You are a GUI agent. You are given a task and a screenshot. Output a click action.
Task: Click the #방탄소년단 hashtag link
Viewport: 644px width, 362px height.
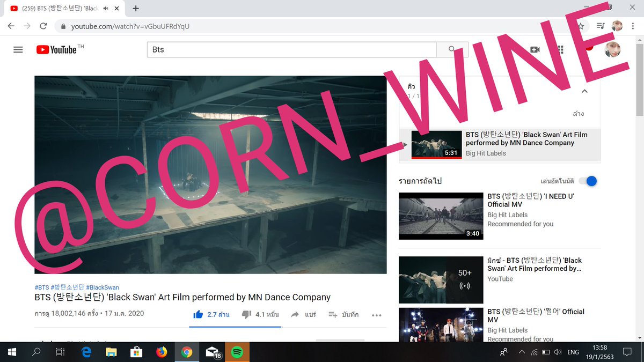point(67,287)
